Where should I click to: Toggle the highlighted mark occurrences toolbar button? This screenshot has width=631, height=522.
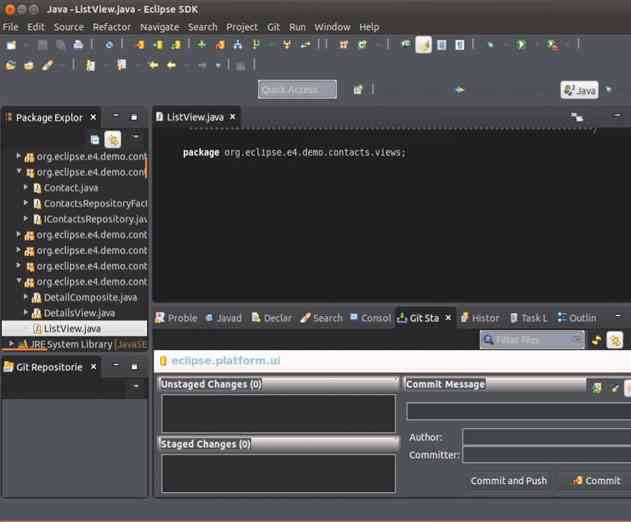click(x=423, y=45)
